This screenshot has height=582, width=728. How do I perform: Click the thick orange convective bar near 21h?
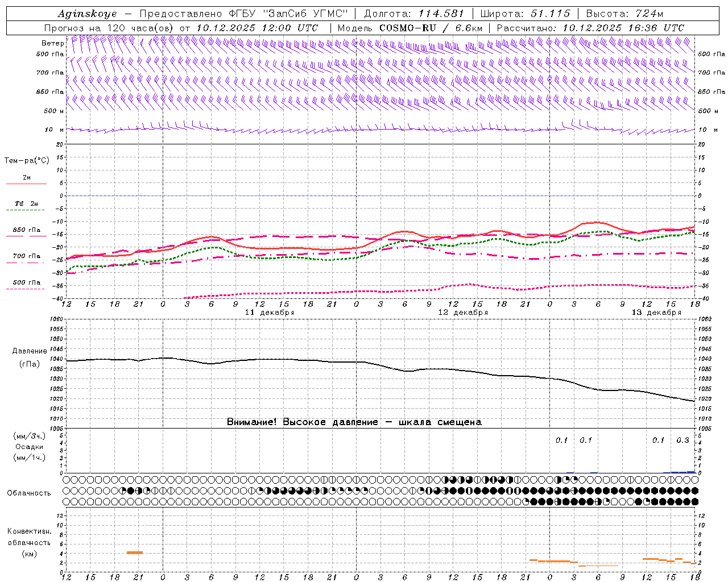pyautogui.click(x=135, y=552)
